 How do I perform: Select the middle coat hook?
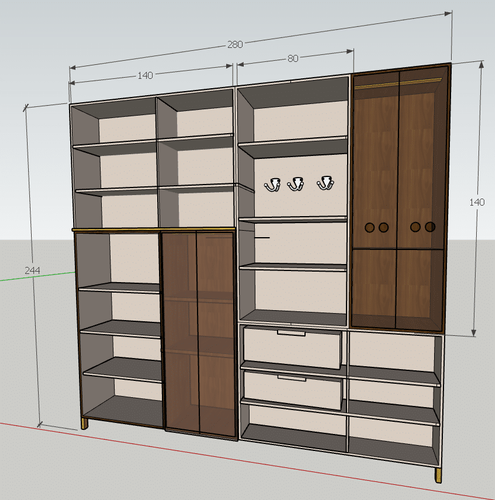pos(296,184)
